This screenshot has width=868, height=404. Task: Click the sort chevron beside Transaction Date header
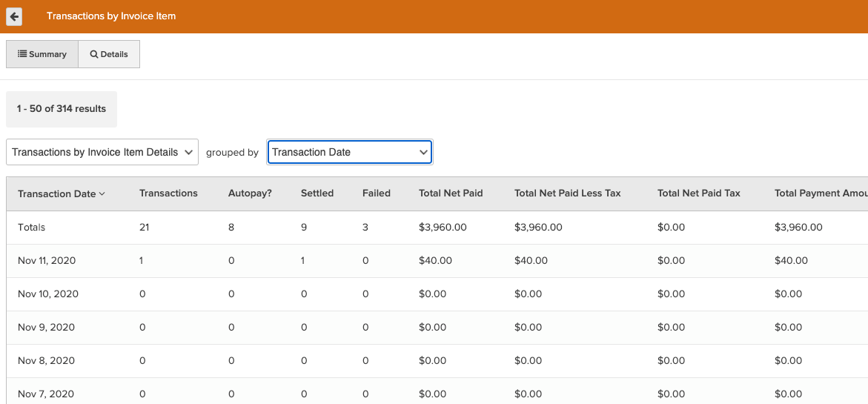(x=102, y=194)
